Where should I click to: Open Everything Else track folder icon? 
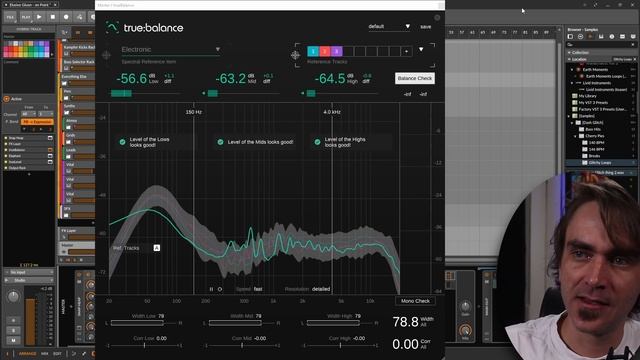[x=64, y=83]
